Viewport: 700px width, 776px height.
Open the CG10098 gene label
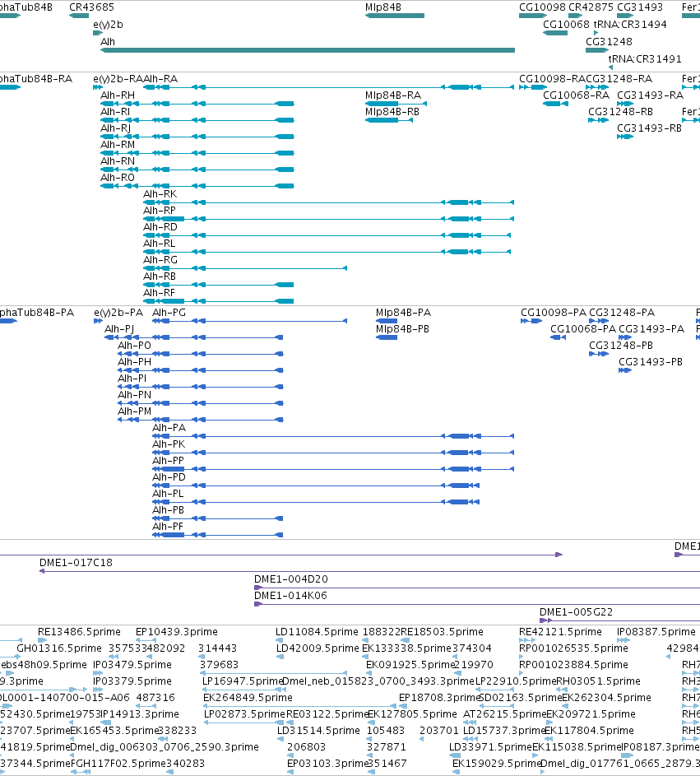(x=542, y=7)
